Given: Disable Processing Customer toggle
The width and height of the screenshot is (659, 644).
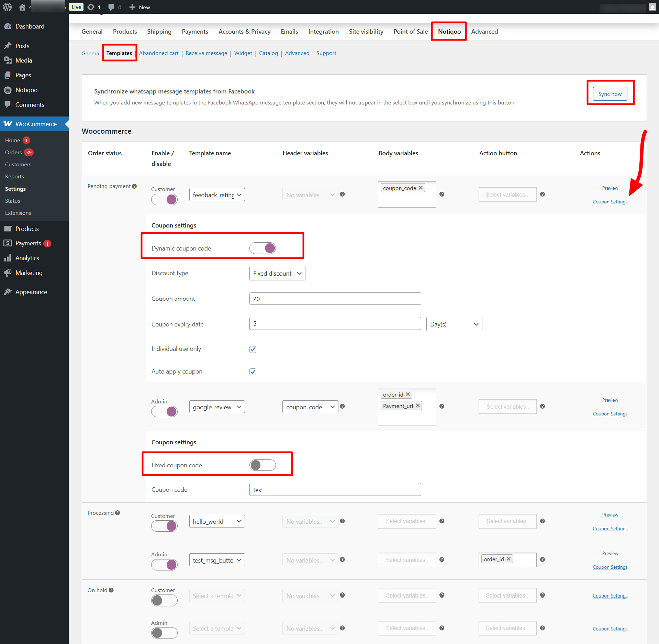Looking at the screenshot, I should pos(164,526).
